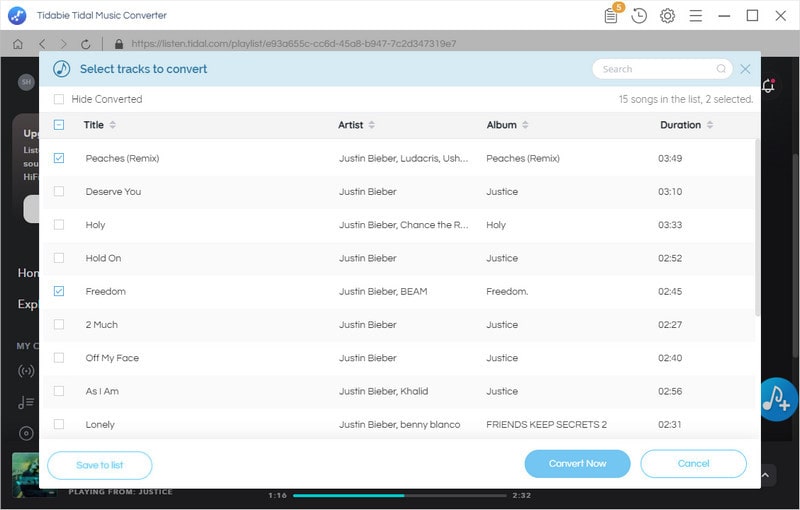Toggle the select-all tracks checkbox
This screenshot has width=800, height=510.
pos(59,125)
